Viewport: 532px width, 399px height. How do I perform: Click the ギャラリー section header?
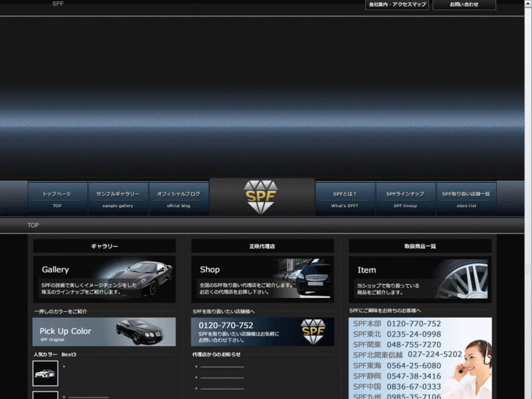[x=105, y=246]
